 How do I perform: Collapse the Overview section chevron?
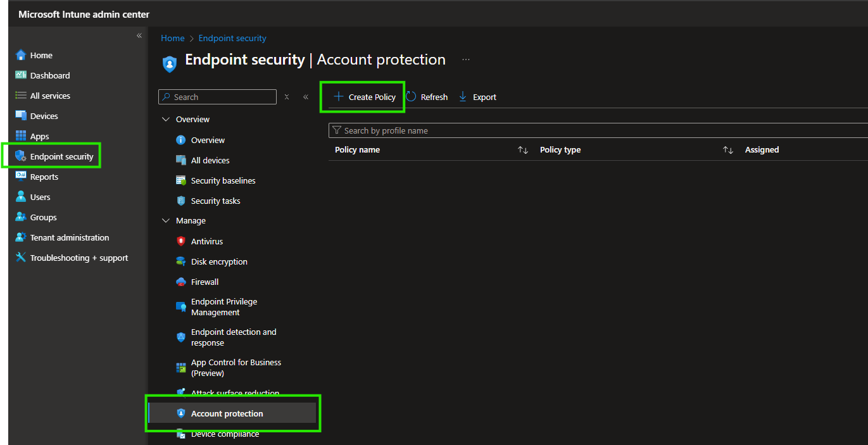[166, 119]
